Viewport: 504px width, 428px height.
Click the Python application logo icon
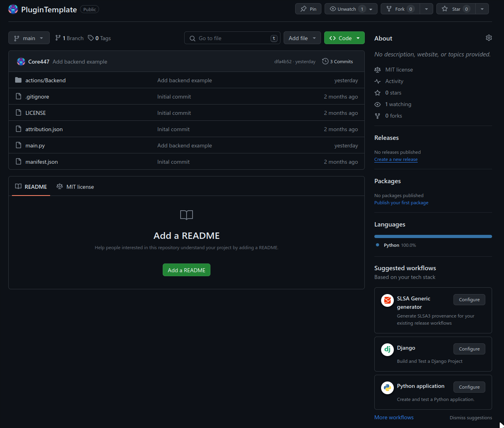click(387, 388)
